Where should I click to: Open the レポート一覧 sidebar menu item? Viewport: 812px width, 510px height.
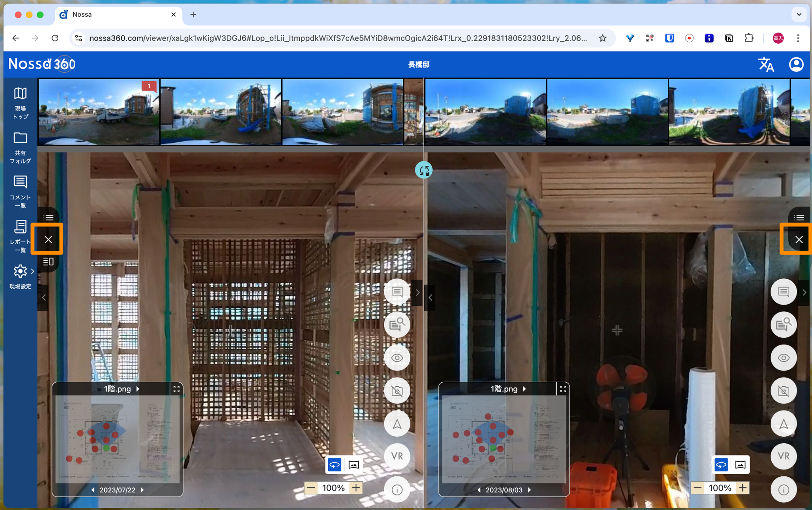pyautogui.click(x=20, y=236)
